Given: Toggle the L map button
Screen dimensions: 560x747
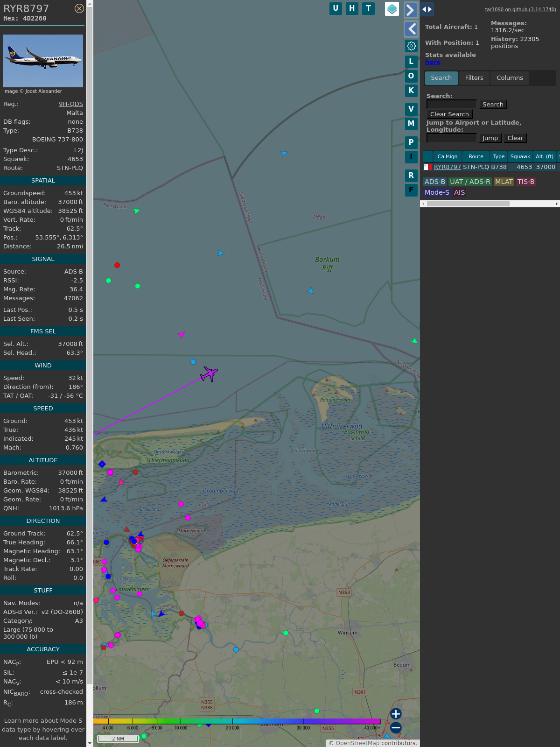Looking at the screenshot, I should click(411, 62).
